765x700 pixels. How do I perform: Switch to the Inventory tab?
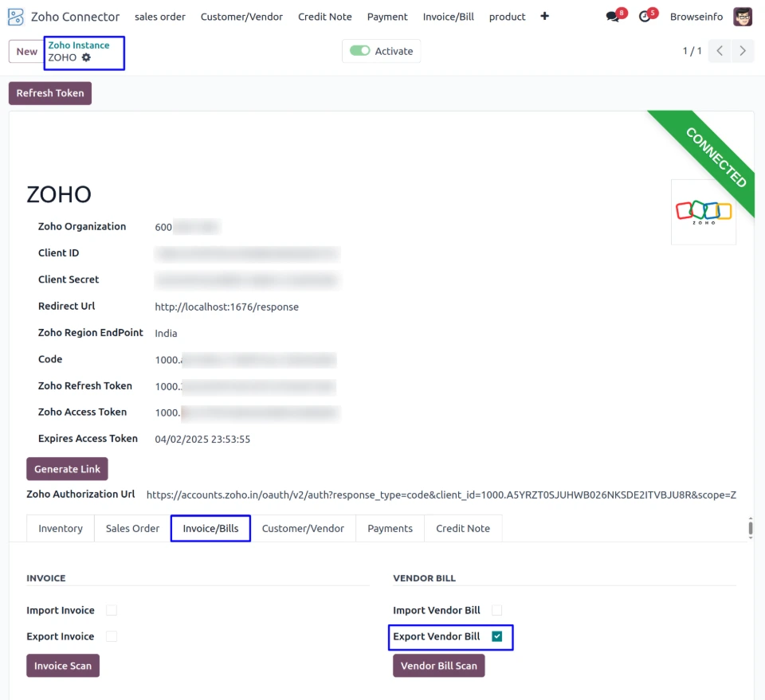coord(61,529)
